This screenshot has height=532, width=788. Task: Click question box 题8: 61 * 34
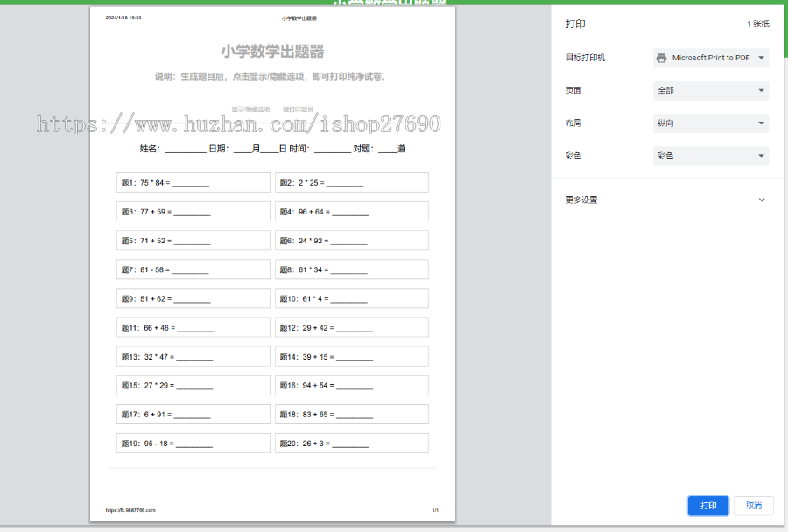click(x=352, y=269)
